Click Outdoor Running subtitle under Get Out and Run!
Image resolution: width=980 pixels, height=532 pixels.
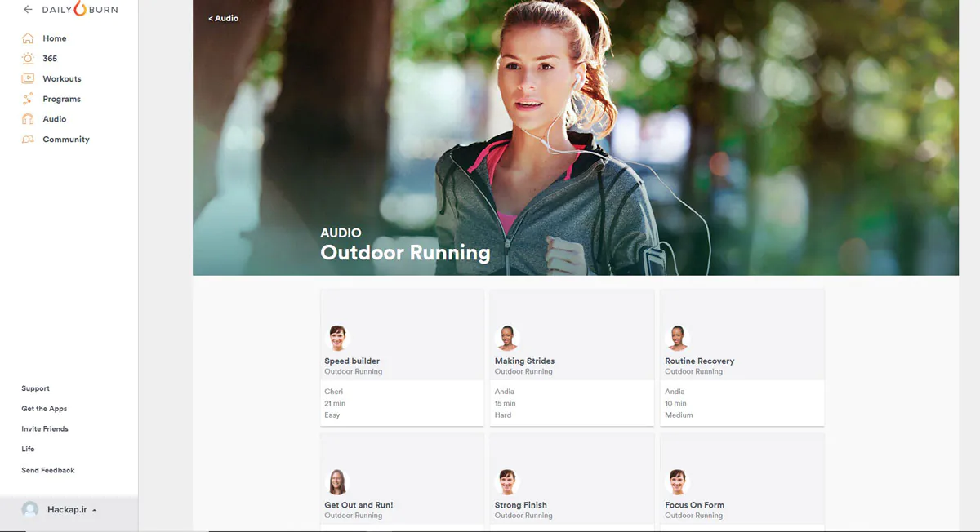pos(354,516)
